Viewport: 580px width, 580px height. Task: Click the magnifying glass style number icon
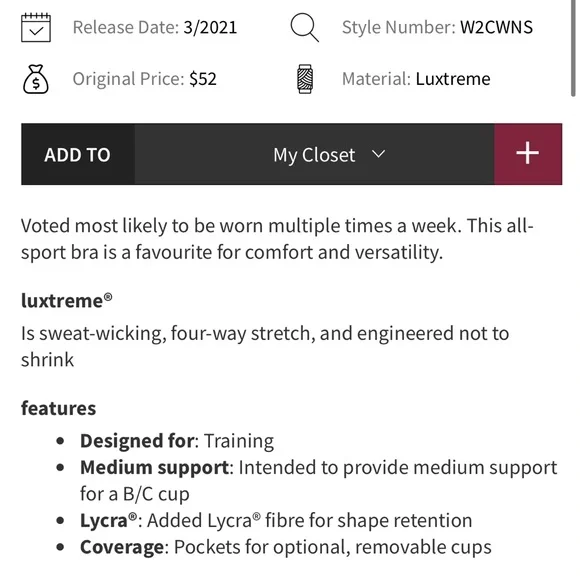click(x=304, y=27)
